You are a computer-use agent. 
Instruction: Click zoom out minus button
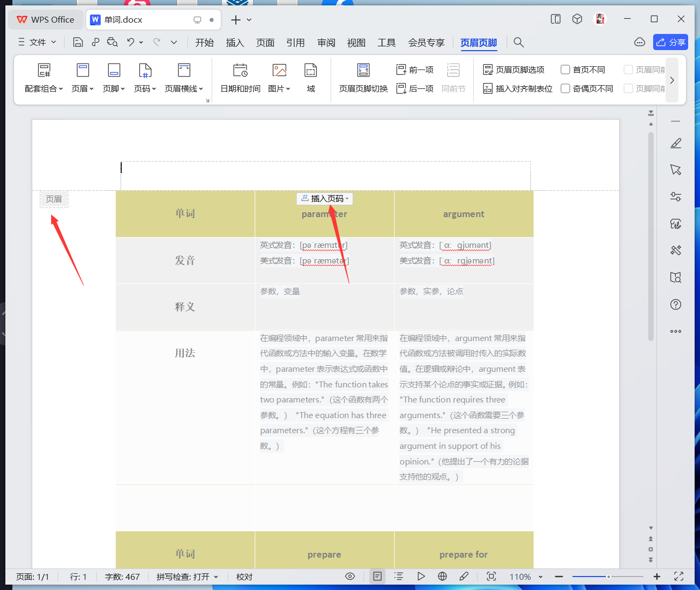559,577
